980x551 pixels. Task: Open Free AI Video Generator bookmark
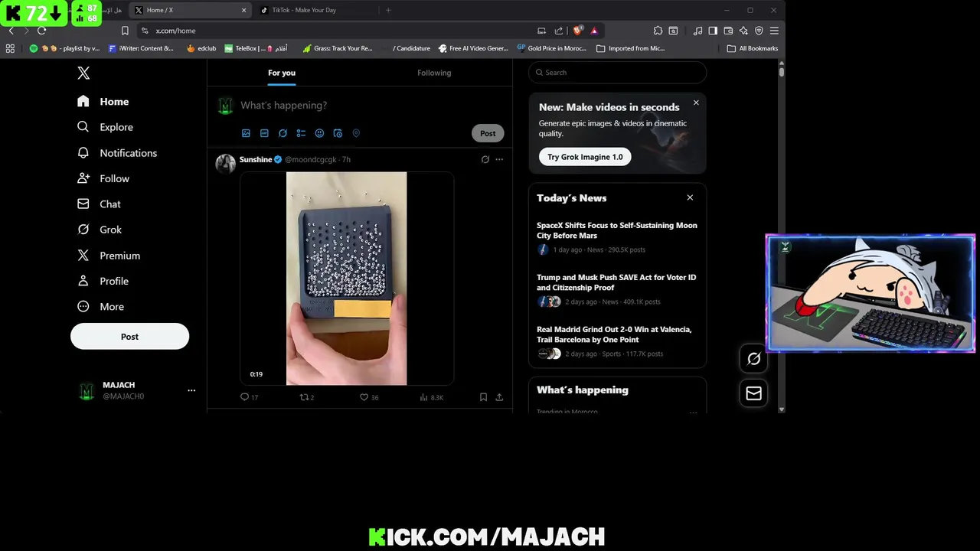pos(473,48)
